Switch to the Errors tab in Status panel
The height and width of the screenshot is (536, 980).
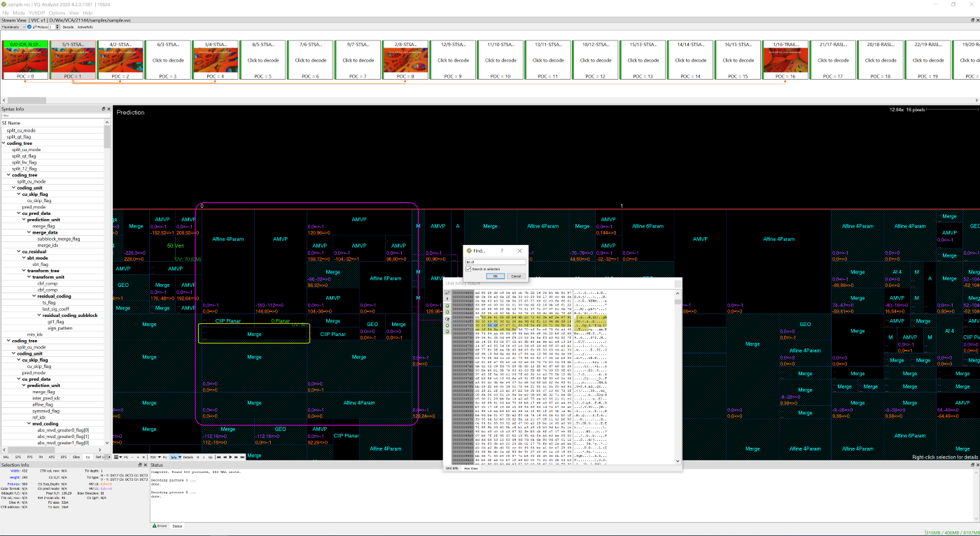coord(159,526)
